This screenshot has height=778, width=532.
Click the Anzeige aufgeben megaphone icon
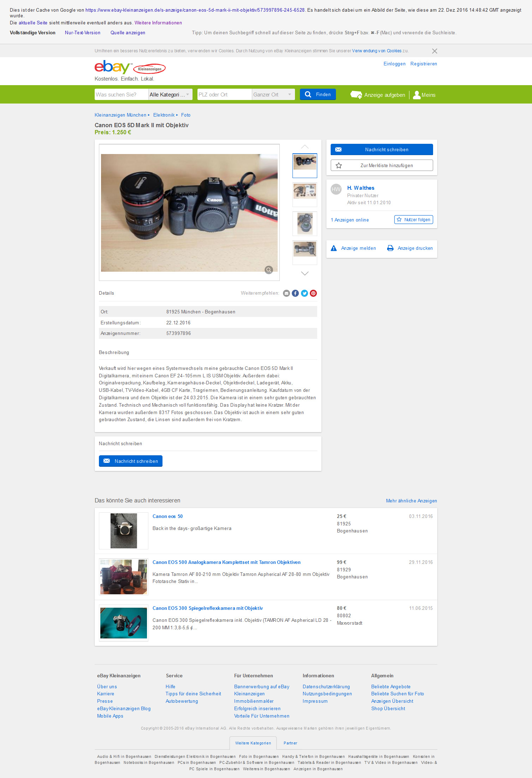pyautogui.click(x=356, y=95)
